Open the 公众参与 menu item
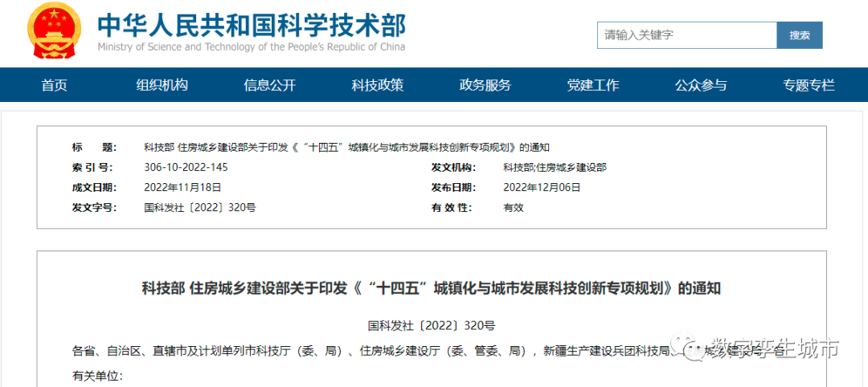Image resolution: width=868 pixels, height=387 pixels. [x=700, y=85]
